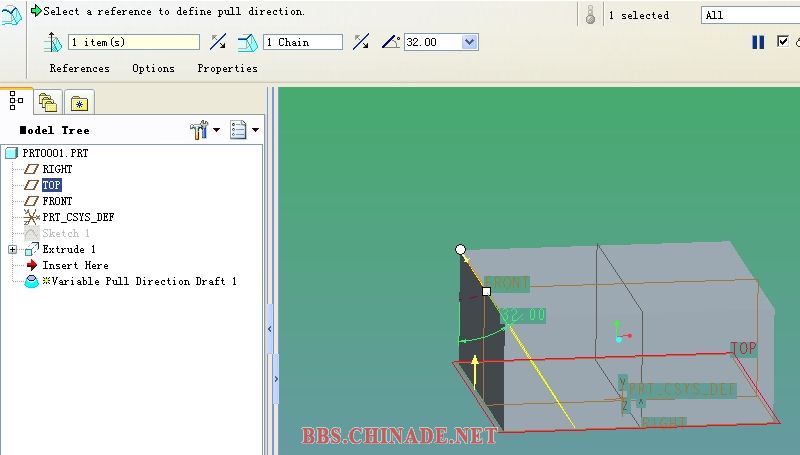
Task: Click the 1 Chain hinge collector field
Action: pyautogui.click(x=302, y=42)
